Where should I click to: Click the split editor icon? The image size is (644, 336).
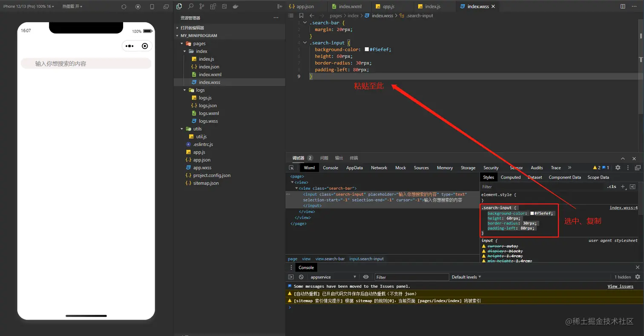coord(623,6)
